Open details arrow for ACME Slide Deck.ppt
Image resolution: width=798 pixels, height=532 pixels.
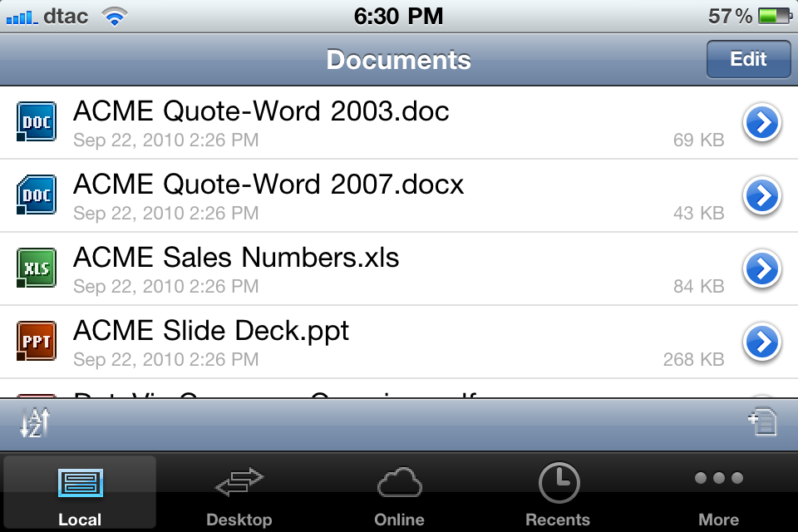pyautogui.click(x=762, y=342)
